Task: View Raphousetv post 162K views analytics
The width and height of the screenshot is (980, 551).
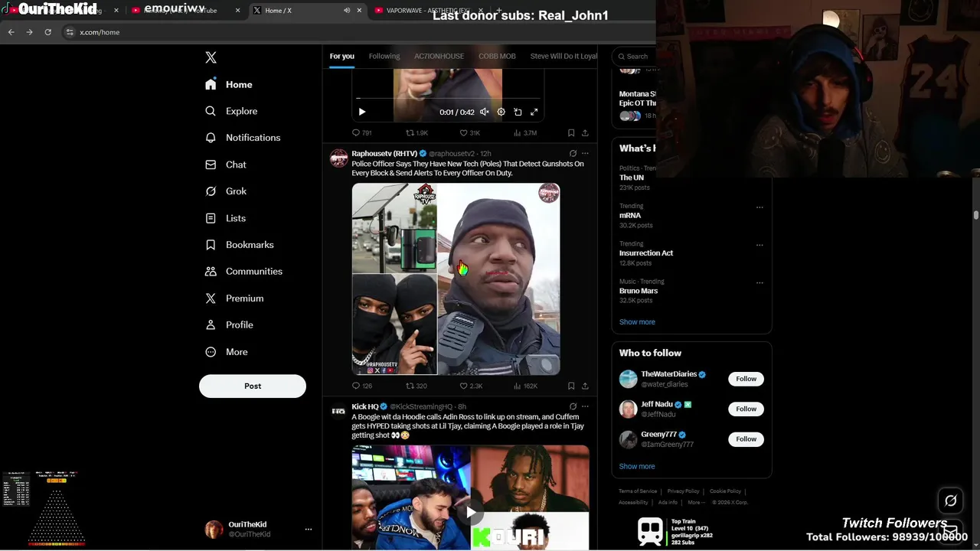Action: [x=525, y=386]
